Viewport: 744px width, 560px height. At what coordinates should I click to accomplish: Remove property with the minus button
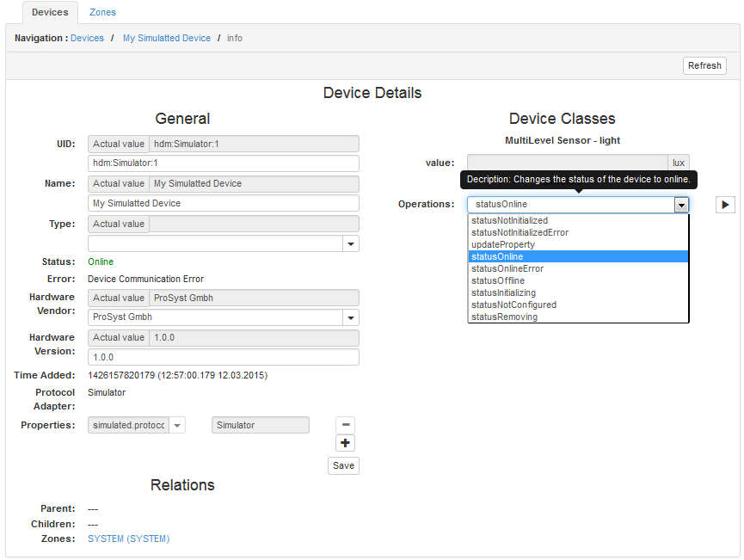[x=345, y=425]
